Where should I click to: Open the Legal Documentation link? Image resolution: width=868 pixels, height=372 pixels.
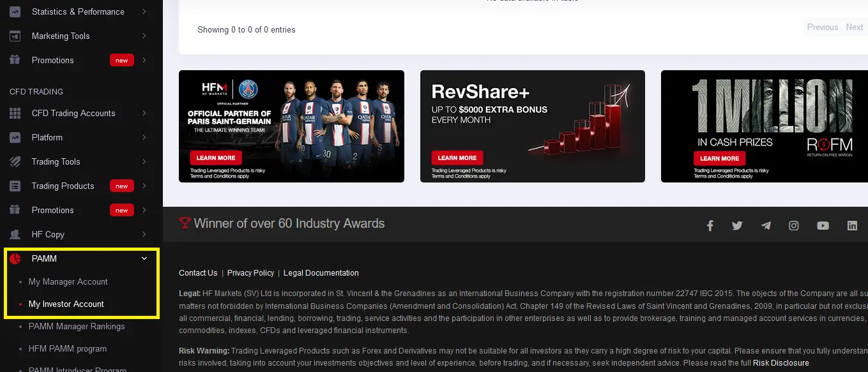pos(321,273)
